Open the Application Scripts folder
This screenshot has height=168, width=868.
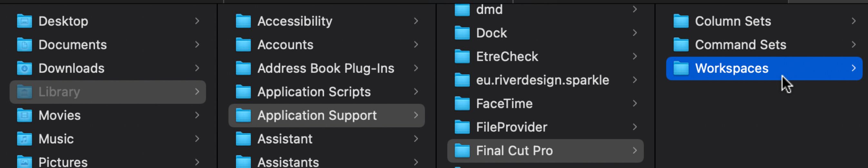pyautogui.click(x=314, y=92)
